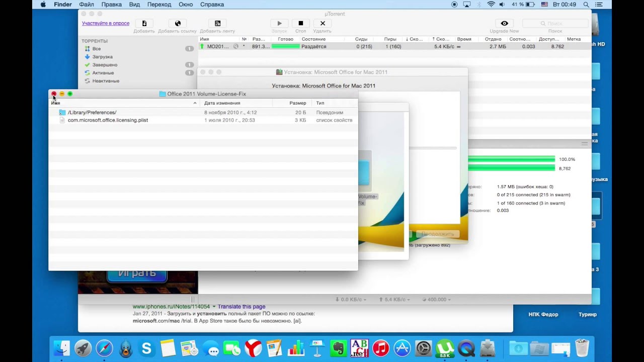
Task: Click the µTorrent icon in the Dock
Action: click(x=445, y=348)
